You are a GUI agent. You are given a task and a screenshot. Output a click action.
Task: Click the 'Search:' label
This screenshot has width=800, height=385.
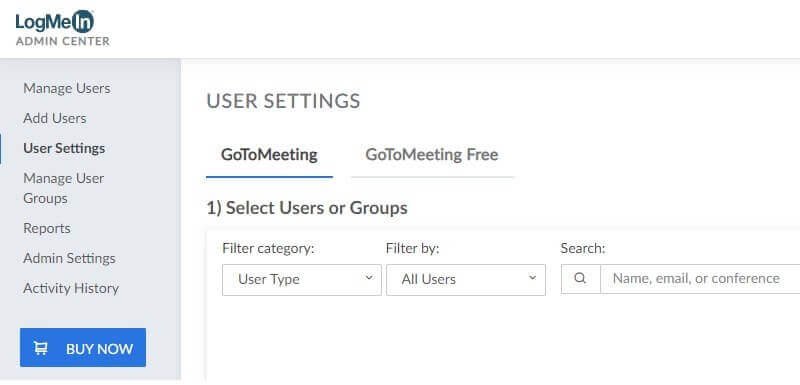click(583, 249)
